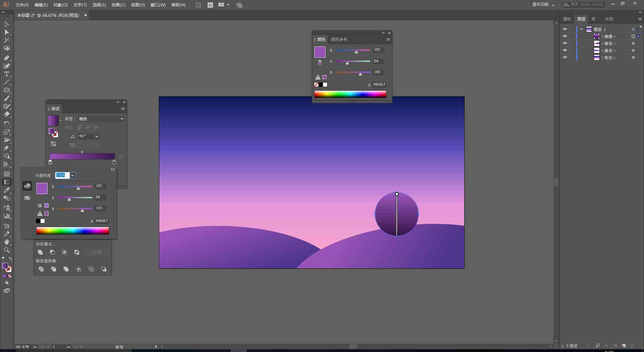Hide 图层 1 with its eye icon

point(565,29)
